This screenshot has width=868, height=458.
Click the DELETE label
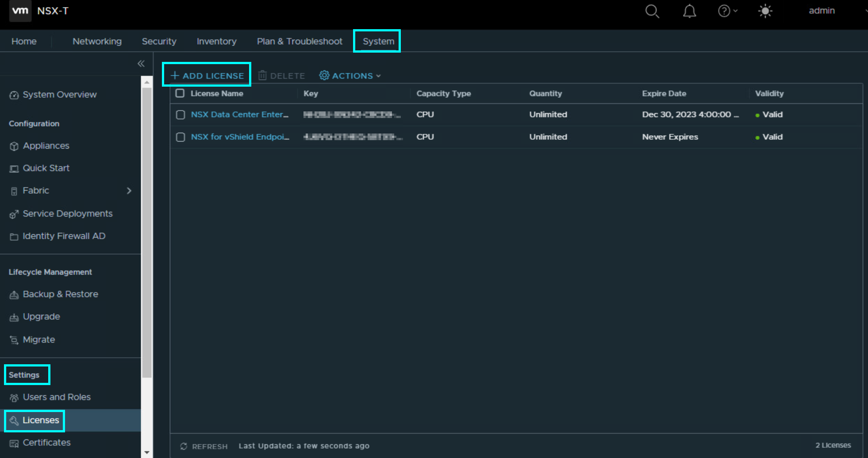[x=288, y=76]
